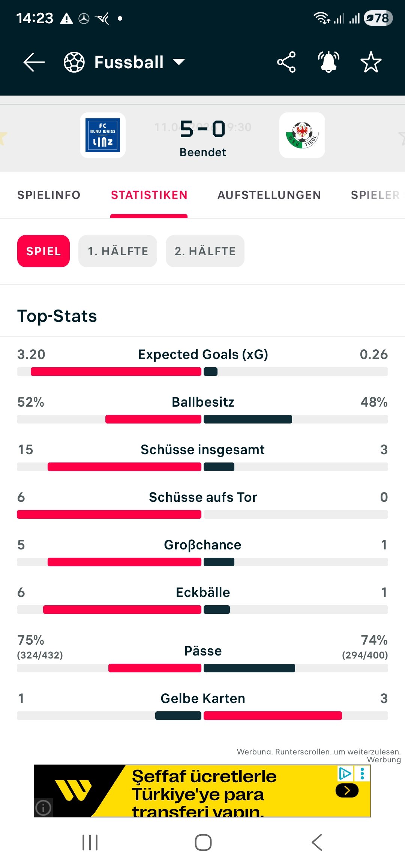Select the Spiel full-match filter

(x=43, y=251)
